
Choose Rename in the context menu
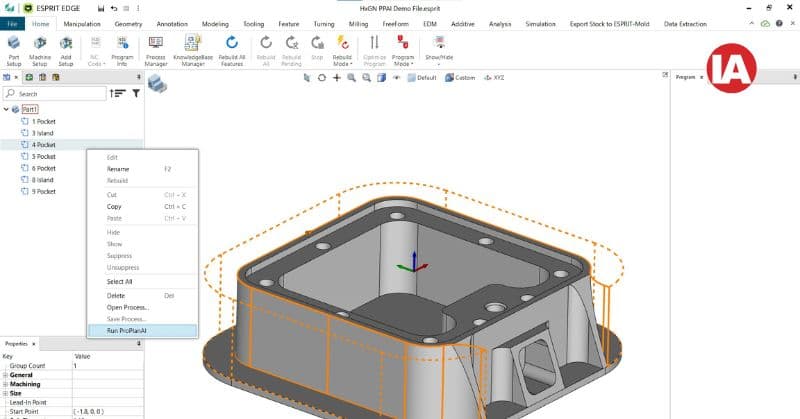[142, 169]
